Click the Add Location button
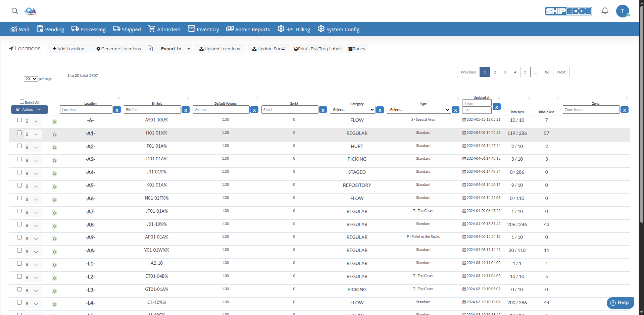 (x=68, y=49)
